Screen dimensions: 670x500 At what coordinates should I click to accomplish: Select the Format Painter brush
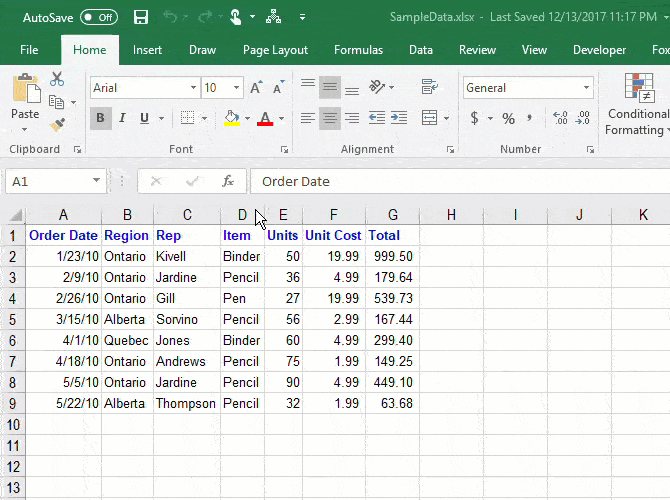point(57,125)
